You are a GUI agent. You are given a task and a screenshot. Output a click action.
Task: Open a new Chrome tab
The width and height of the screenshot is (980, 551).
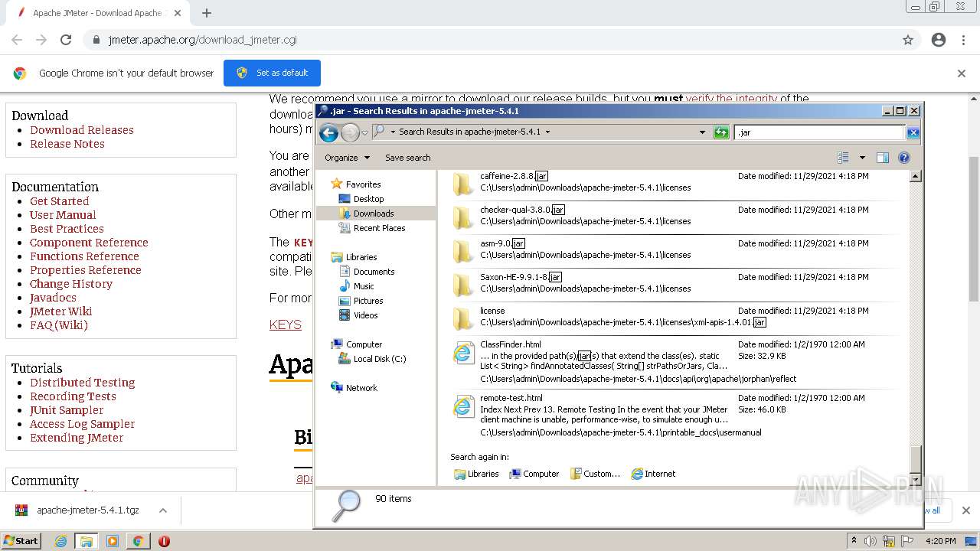click(207, 13)
